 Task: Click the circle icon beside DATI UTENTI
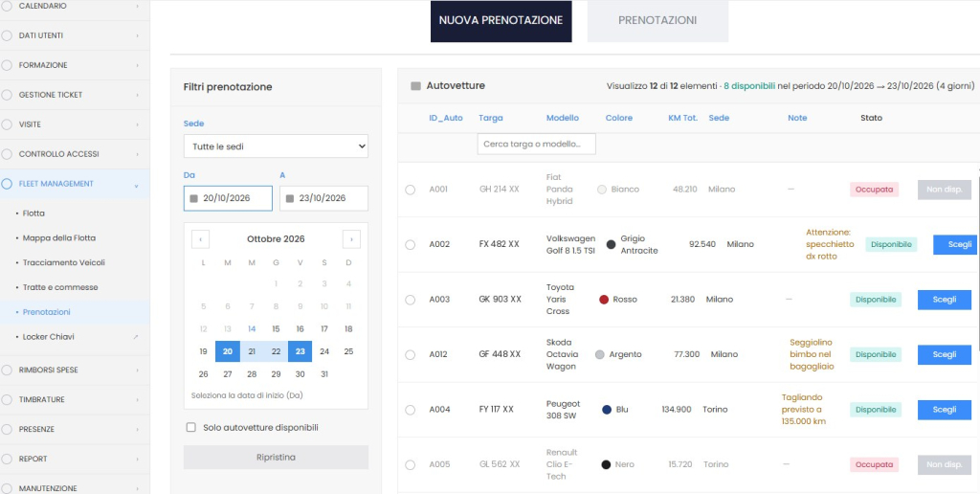pos(7,35)
